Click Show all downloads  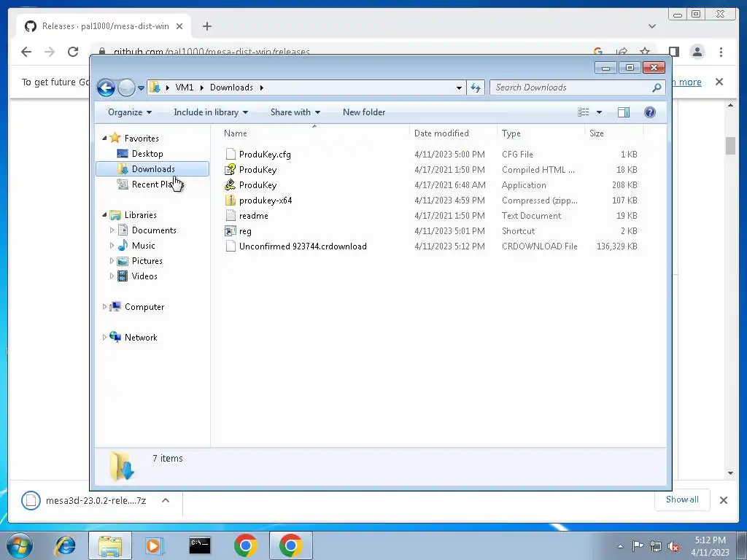tap(682, 499)
